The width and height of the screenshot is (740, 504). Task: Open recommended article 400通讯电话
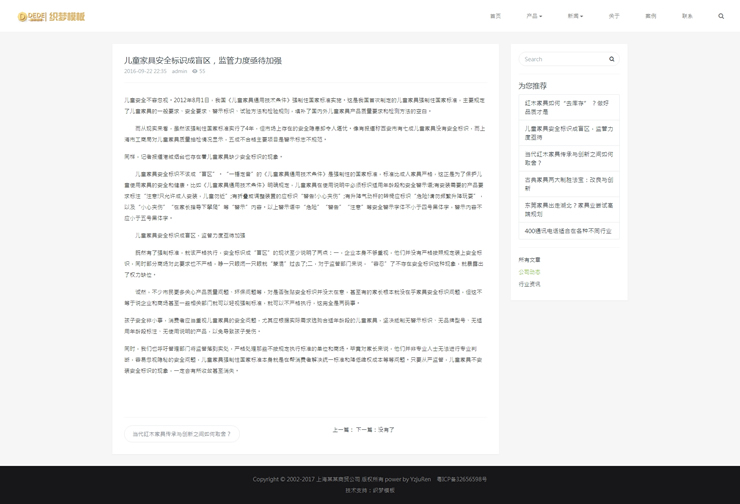tap(568, 231)
